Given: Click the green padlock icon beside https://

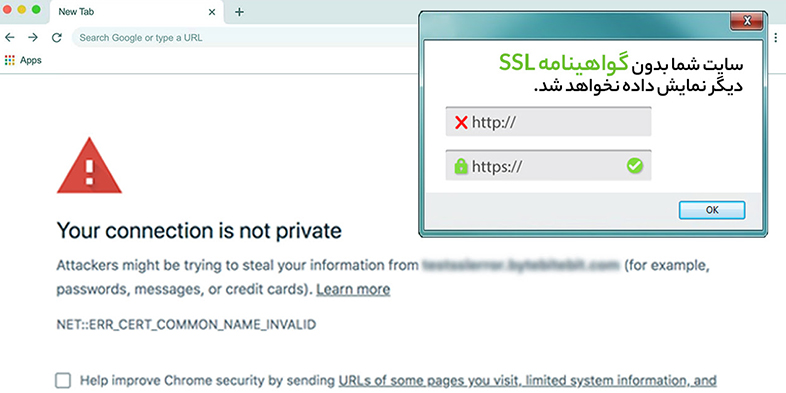Looking at the screenshot, I should coord(461,166).
